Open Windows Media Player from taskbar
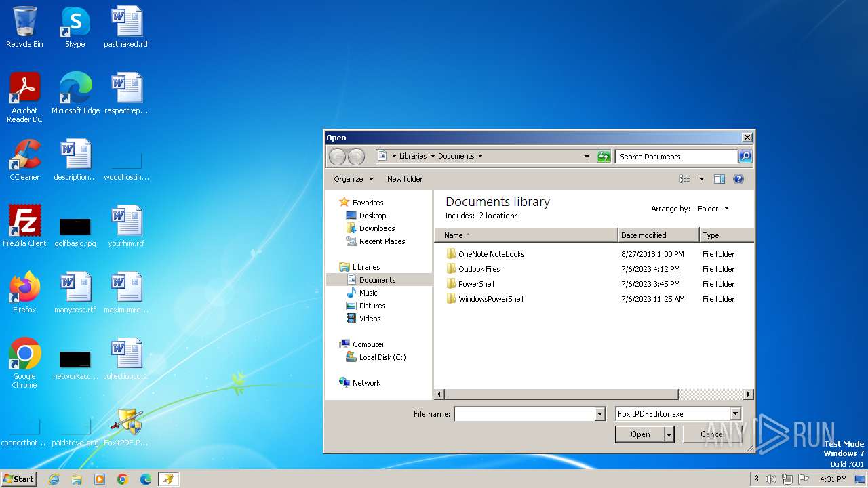This screenshot has height=488, width=868. coord(100,479)
